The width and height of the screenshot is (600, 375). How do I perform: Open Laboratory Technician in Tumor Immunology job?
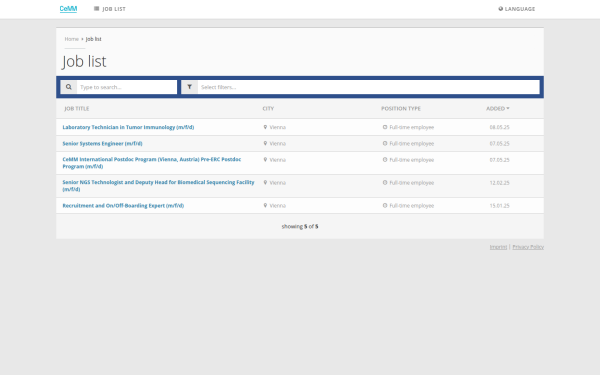(x=128, y=127)
